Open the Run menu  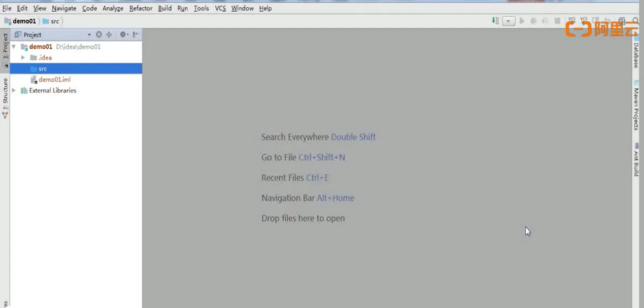pos(183,8)
